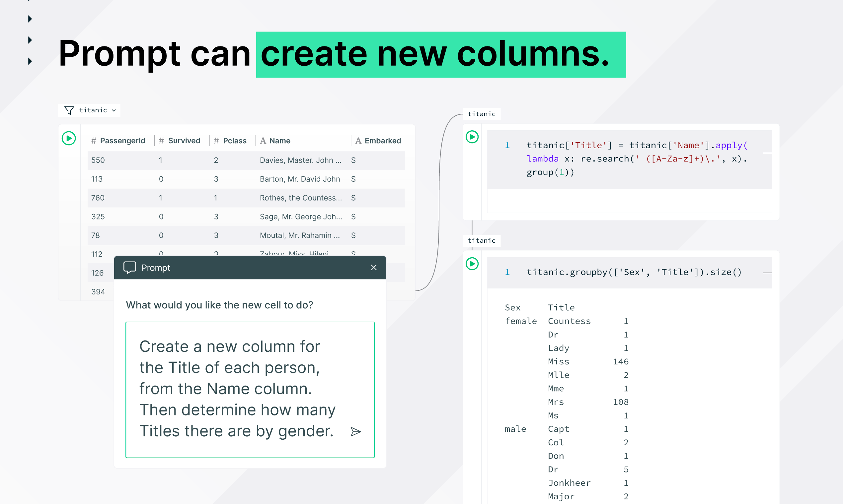
Task: Expand the bottom left sidebar arrow
Action: tap(30, 61)
